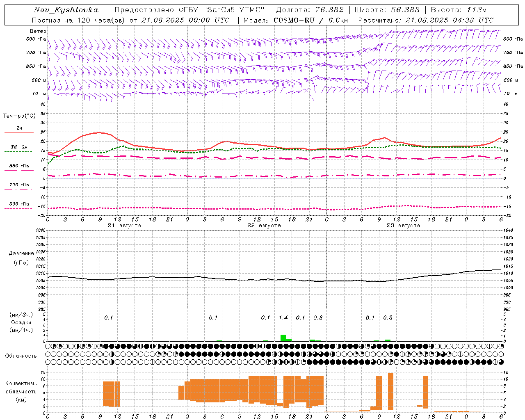Click the 22 августа date label
525x420 pixels.
(x=264, y=226)
